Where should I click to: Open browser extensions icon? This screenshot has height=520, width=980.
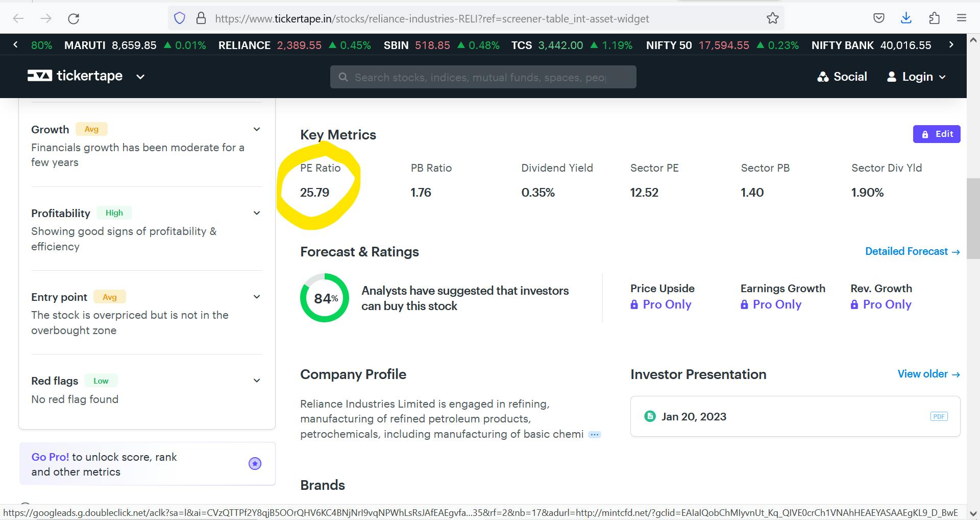coord(934,18)
